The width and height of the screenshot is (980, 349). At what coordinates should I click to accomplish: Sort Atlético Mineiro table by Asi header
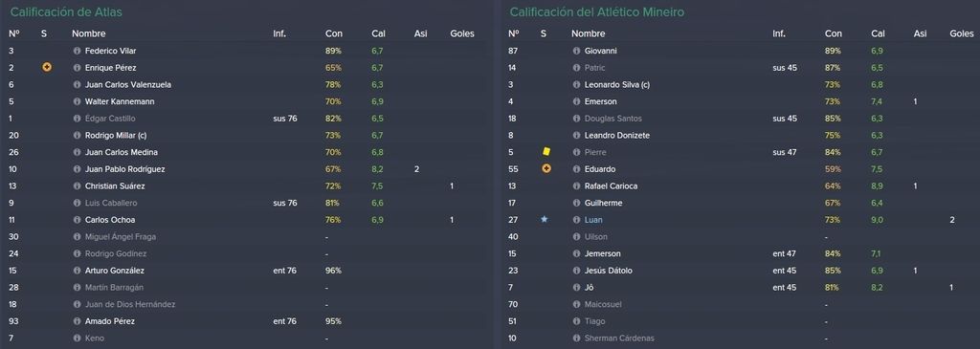(x=920, y=33)
